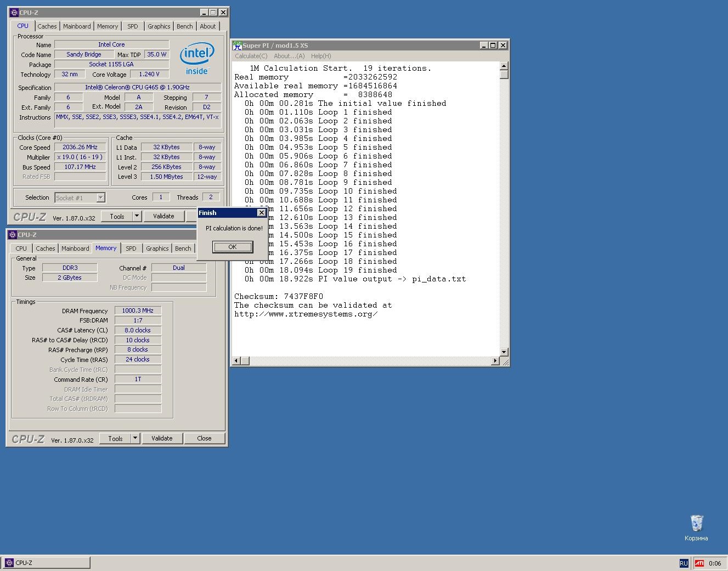Open Graphics tab in lower CPU-Z window
This screenshot has width=728, height=571.
(x=157, y=248)
